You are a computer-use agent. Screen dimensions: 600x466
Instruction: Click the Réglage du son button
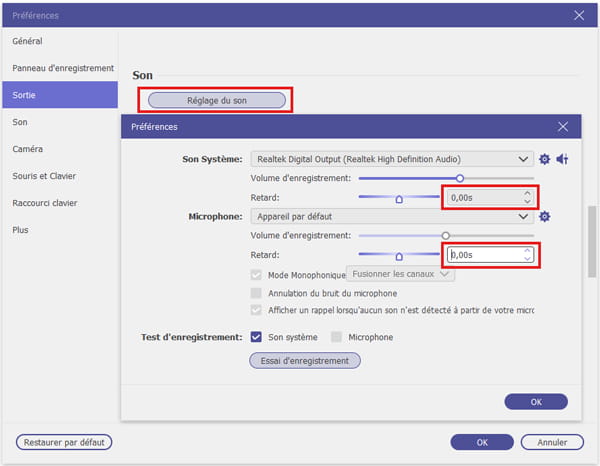point(215,100)
